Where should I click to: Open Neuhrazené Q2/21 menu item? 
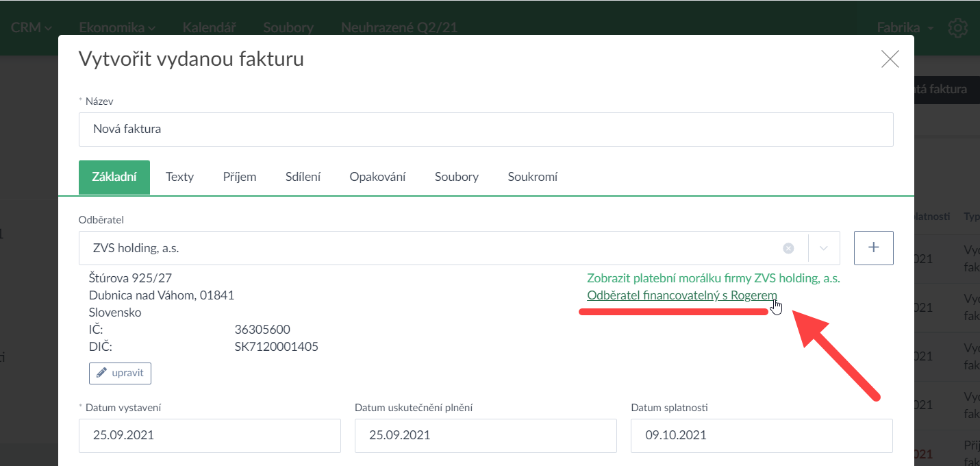click(x=399, y=28)
